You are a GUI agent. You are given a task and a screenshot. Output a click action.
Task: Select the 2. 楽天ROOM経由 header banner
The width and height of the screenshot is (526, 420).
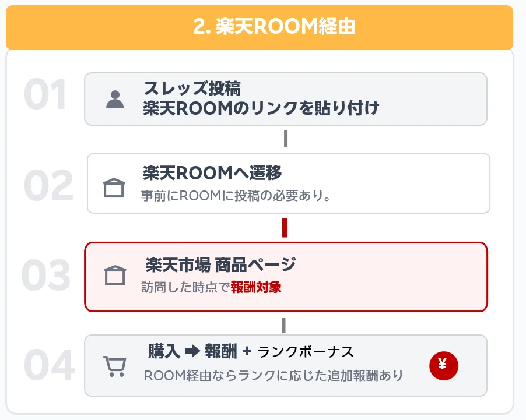[260, 27]
